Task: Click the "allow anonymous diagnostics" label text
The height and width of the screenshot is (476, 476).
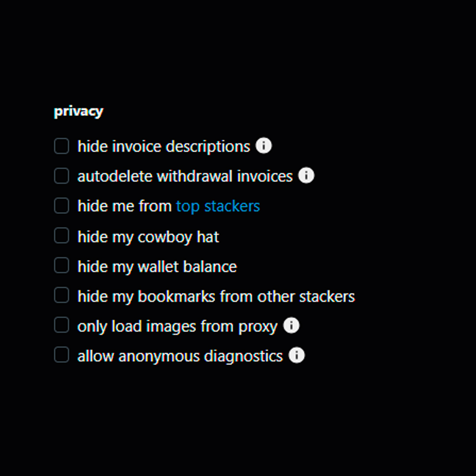Action: 180,356
